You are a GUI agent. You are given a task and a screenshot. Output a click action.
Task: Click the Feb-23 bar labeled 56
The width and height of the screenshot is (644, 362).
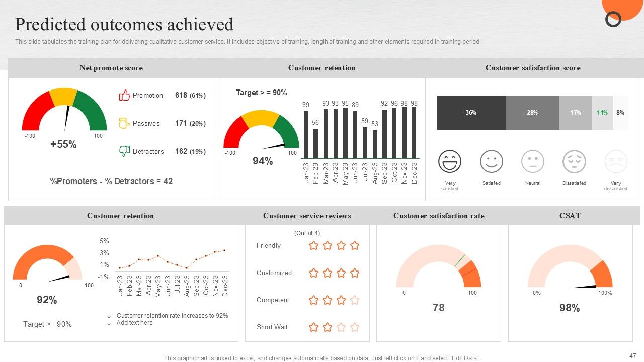pyautogui.click(x=315, y=143)
